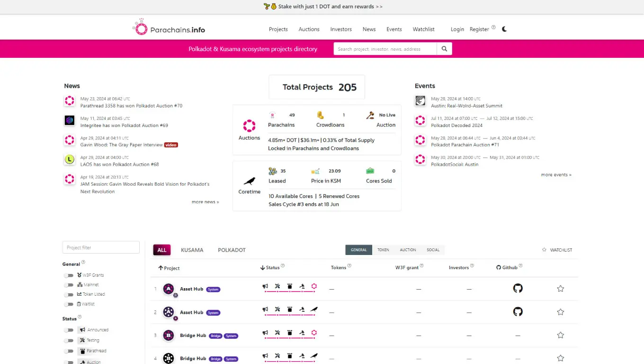Image resolution: width=644 pixels, height=364 pixels.
Task: Switch to SOCIAL view tab
Action: coord(433,250)
